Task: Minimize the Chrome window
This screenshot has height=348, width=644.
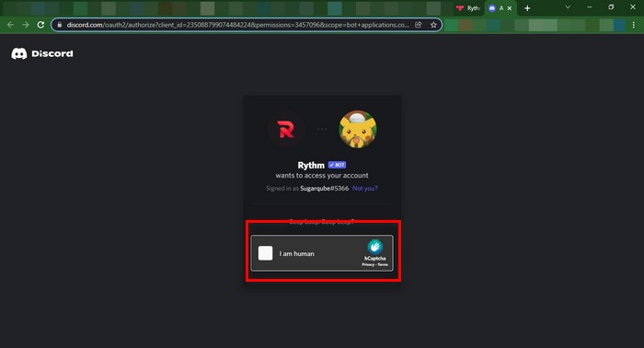Action: [x=590, y=7]
